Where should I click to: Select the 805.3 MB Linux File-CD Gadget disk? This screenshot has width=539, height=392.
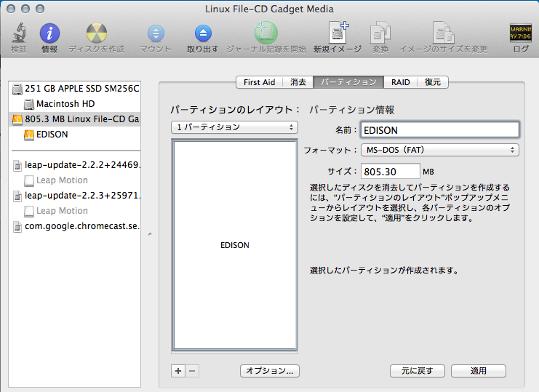(75, 119)
